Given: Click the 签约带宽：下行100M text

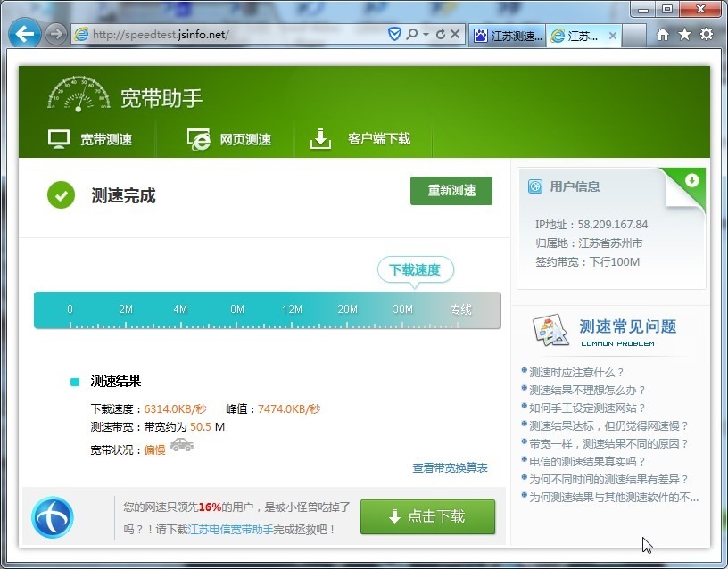Looking at the screenshot, I should click(587, 262).
